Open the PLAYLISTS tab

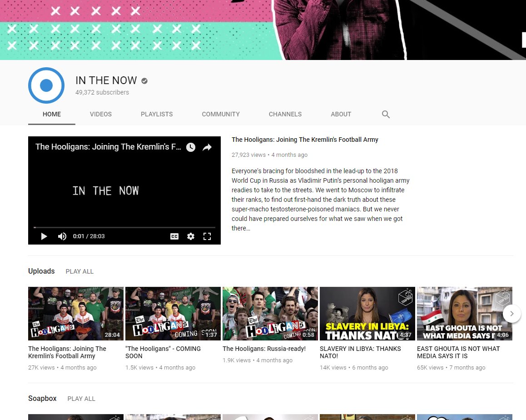(x=157, y=114)
